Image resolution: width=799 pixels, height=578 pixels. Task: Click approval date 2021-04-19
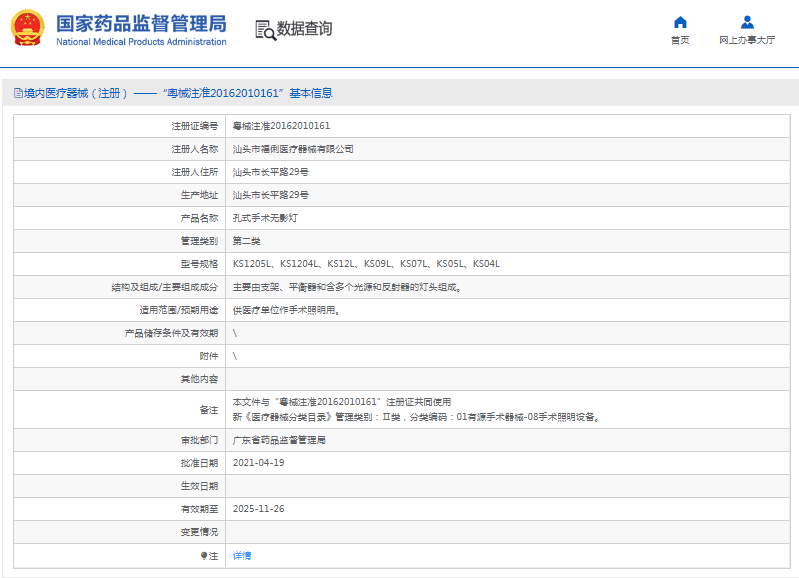click(x=259, y=463)
